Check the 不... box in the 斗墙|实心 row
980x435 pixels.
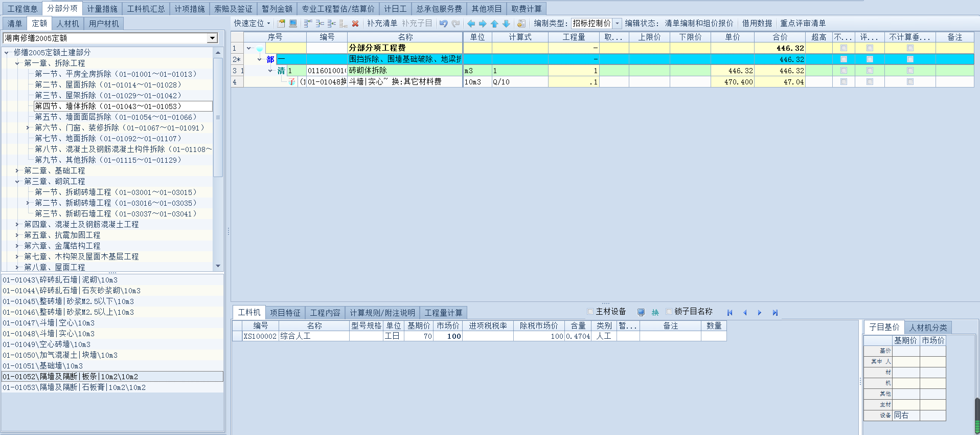(x=844, y=82)
